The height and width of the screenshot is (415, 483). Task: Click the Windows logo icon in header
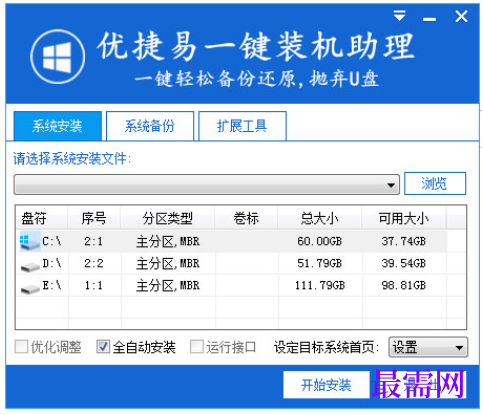[x=57, y=56]
